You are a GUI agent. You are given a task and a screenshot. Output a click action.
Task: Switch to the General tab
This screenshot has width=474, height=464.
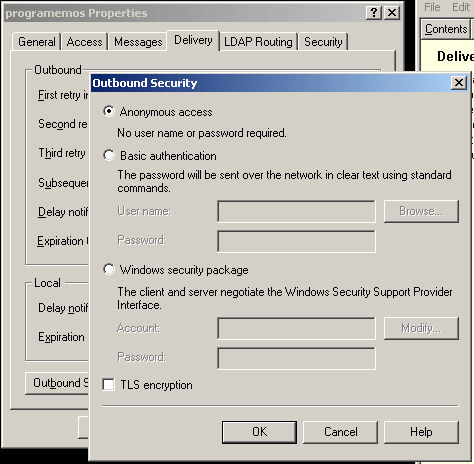(37, 42)
